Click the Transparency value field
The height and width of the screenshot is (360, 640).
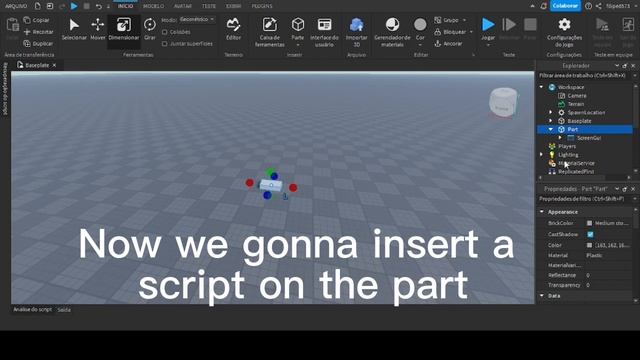[609, 285]
